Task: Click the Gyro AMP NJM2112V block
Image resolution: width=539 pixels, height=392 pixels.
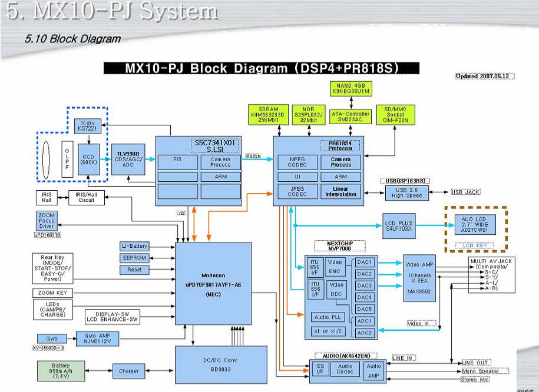Action: tap(97, 338)
